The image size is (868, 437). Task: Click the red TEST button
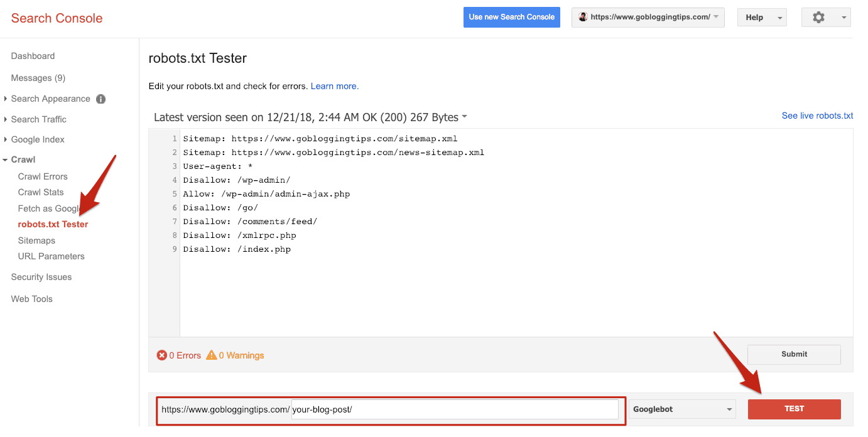pos(794,409)
